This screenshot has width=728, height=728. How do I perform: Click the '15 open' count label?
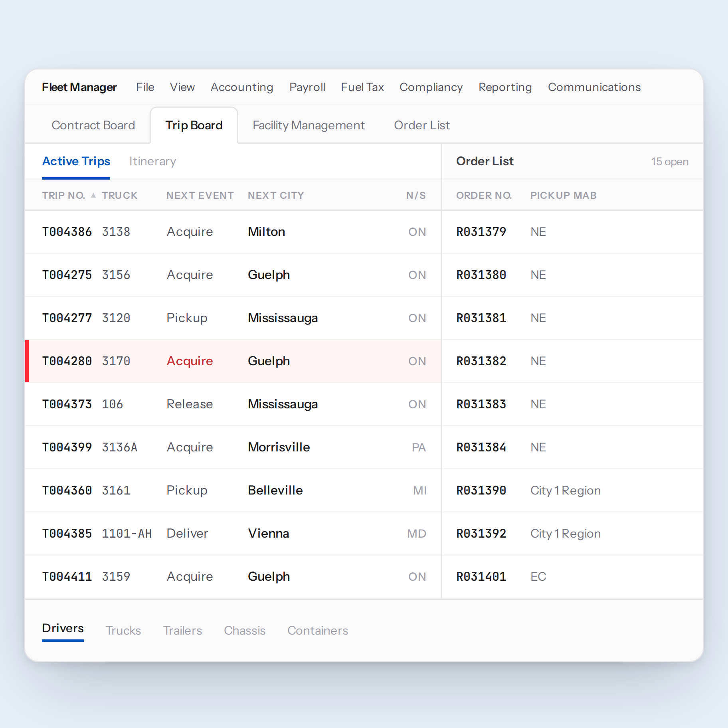pos(670,162)
